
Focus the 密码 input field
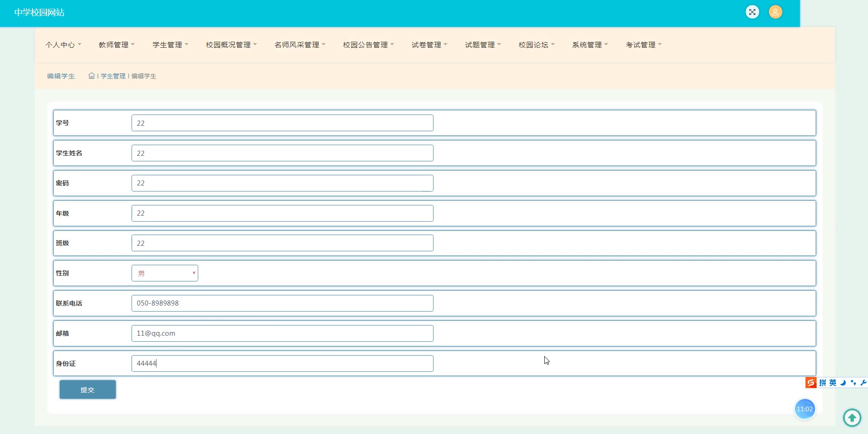pos(283,183)
